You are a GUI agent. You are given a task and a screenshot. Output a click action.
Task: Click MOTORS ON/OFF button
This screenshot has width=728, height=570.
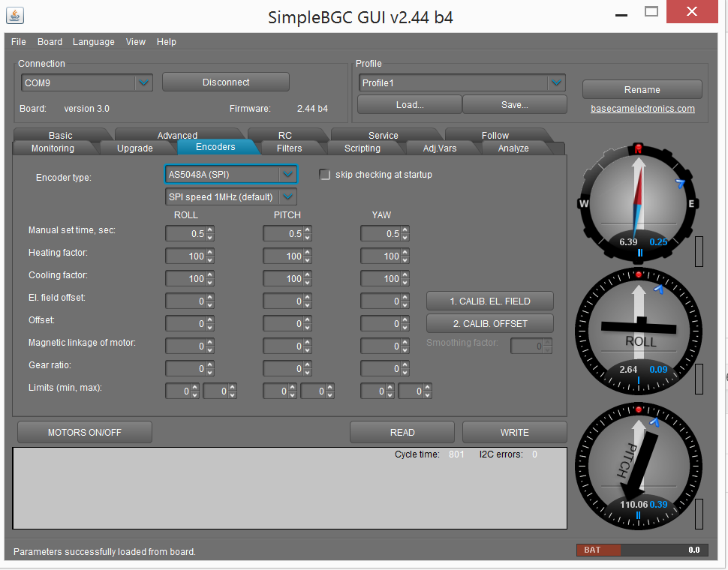pyautogui.click(x=85, y=432)
